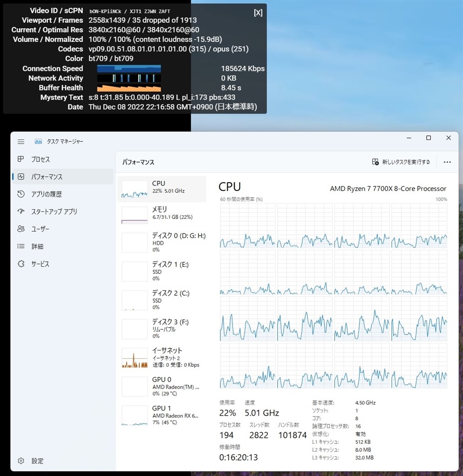Click the Buffer Health value 8.45 s
463x476 pixels.
[x=231, y=88]
